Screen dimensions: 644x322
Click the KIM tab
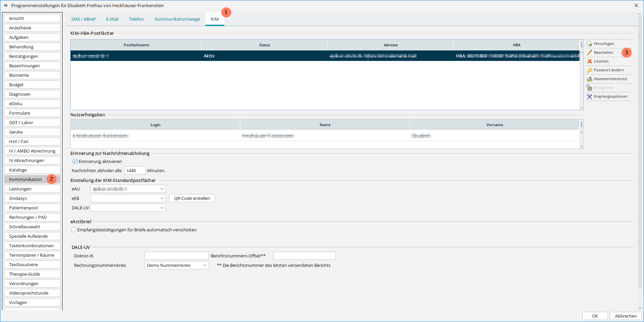[215, 19]
